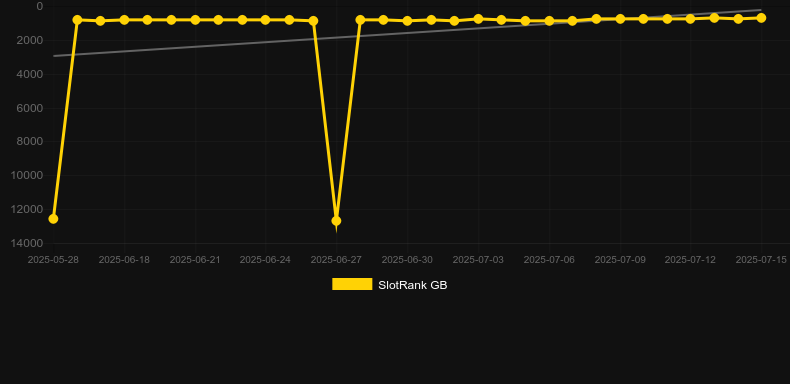
Task: Select the 2025-07-09 data point
Action: click(620, 19)
